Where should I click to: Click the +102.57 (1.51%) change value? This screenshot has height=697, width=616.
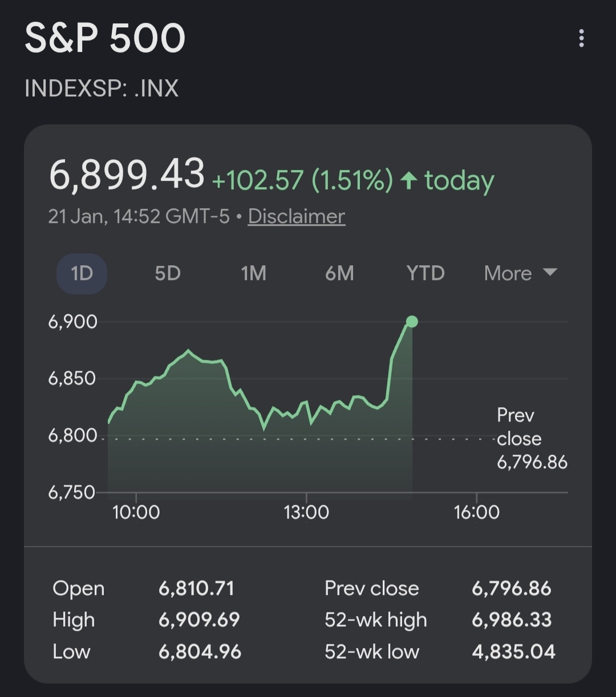[x=302, y=181]
